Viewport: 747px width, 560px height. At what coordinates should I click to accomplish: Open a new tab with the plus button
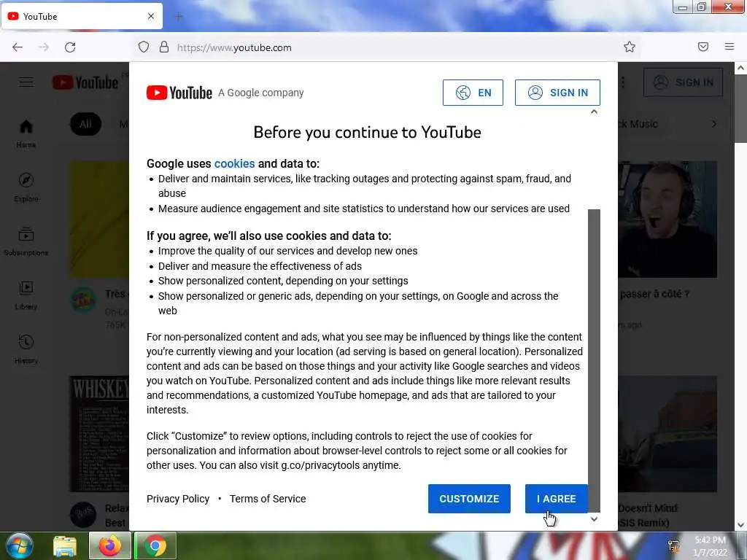click(x=179, y=17)
